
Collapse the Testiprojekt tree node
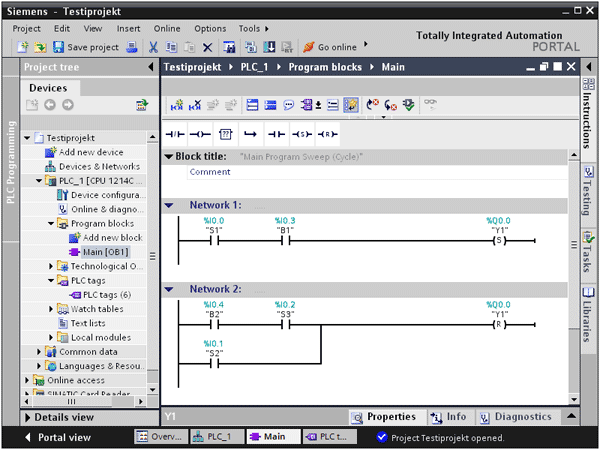click(27, 138)
